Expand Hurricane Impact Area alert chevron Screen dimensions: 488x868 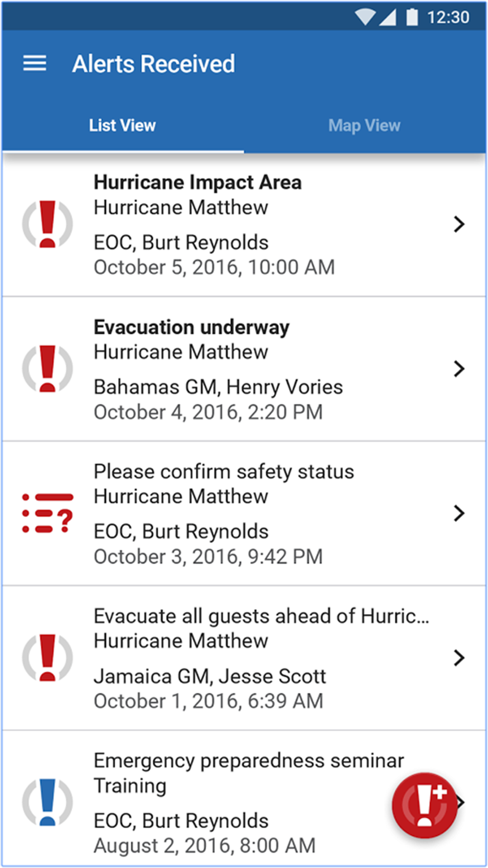click(x=459, y=224)
